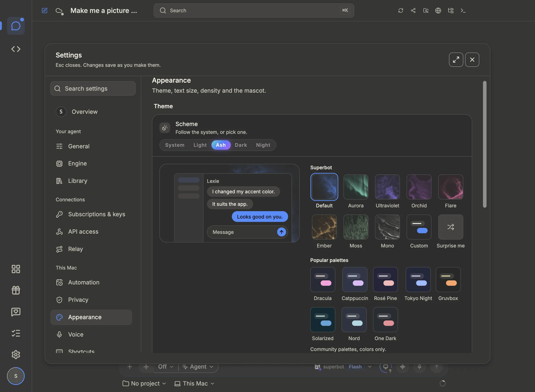Pick the Tokyo Night palette swatch

(418, 280)
